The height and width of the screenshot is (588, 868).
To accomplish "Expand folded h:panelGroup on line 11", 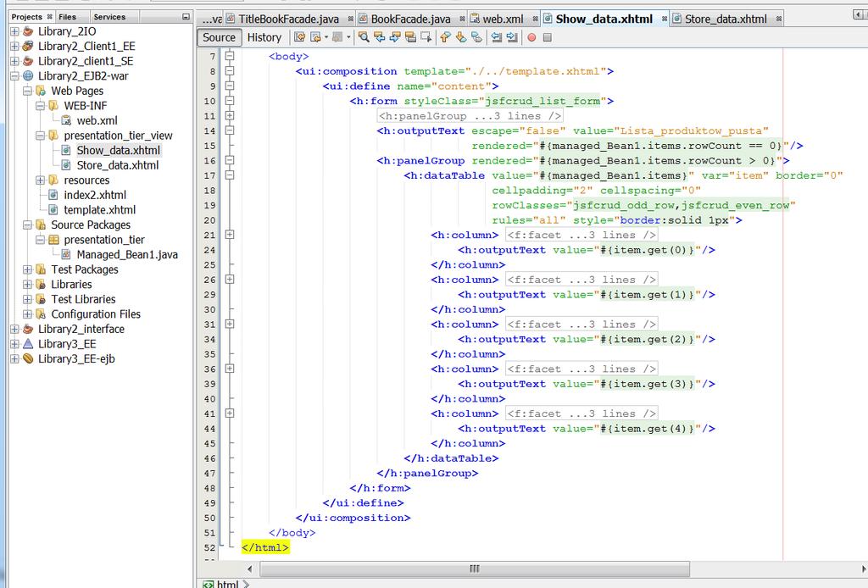I will click(230, 115).
